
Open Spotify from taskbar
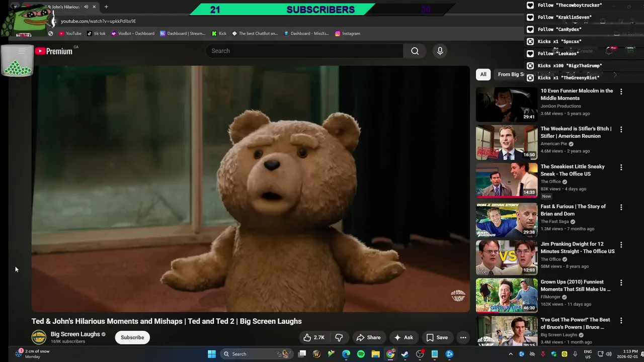pos(361,354)
